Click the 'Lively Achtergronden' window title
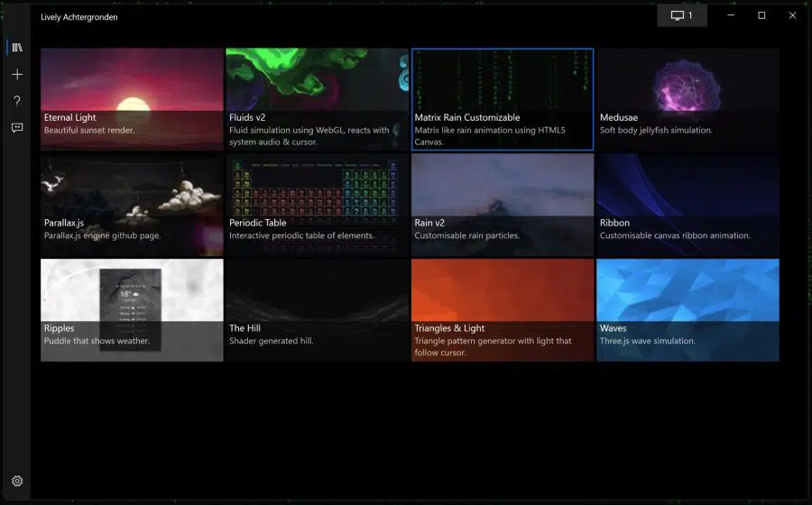This screenshot has width=812, height=505. pyautogui.click(x=79, y=17)
